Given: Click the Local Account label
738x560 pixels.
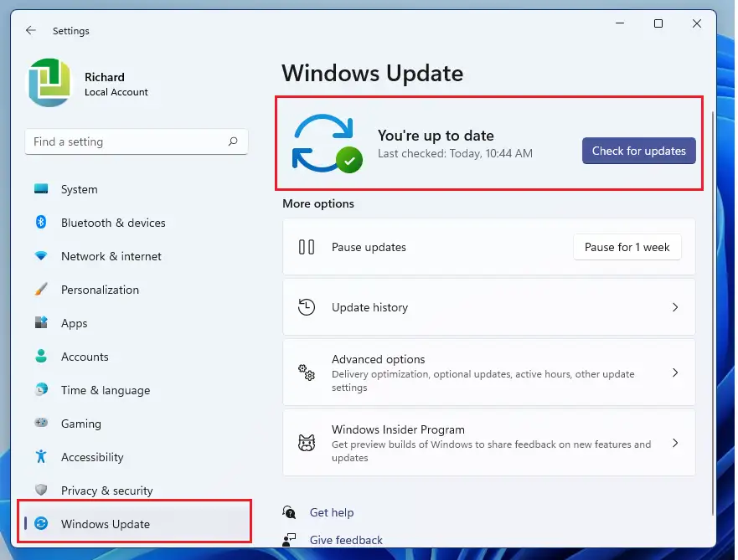Looking at the screenshot, I should [x=116, y=92].
